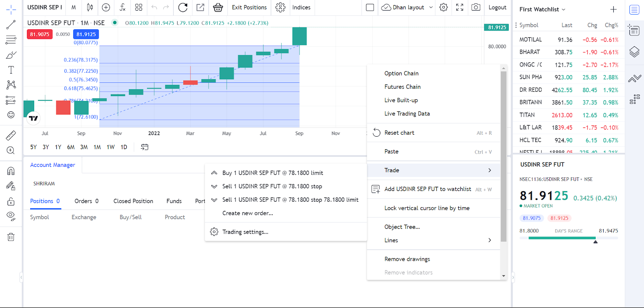The image size is (644, 308).
Task: Click the Exit Positions button
Action: (249, 7)
